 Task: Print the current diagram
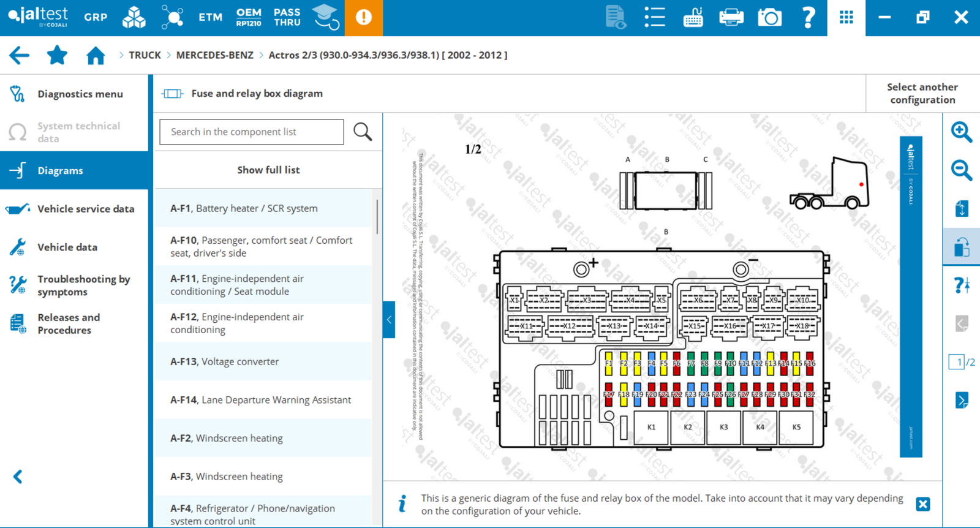pos(731,17)
